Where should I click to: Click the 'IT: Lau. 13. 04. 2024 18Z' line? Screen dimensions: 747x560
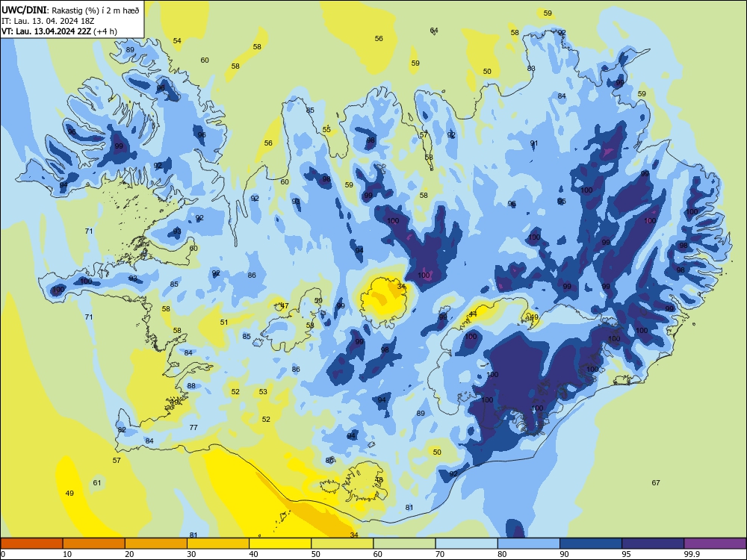pyautogui.click(x=49, y=21)
